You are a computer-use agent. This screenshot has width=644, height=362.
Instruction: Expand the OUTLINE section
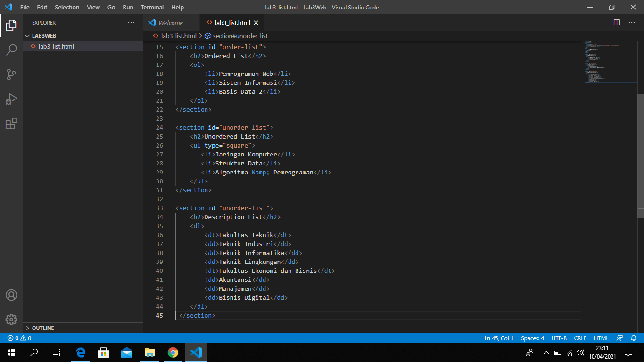click(x=83, y=328)
